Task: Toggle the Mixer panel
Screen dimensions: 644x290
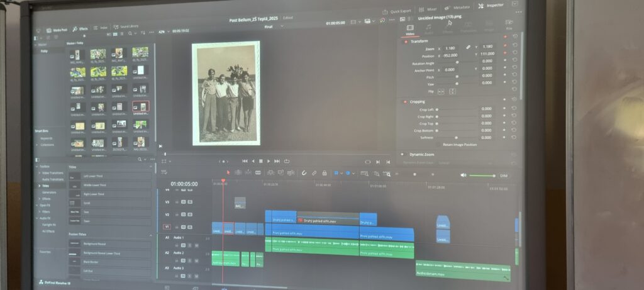Action: [428, 9]
